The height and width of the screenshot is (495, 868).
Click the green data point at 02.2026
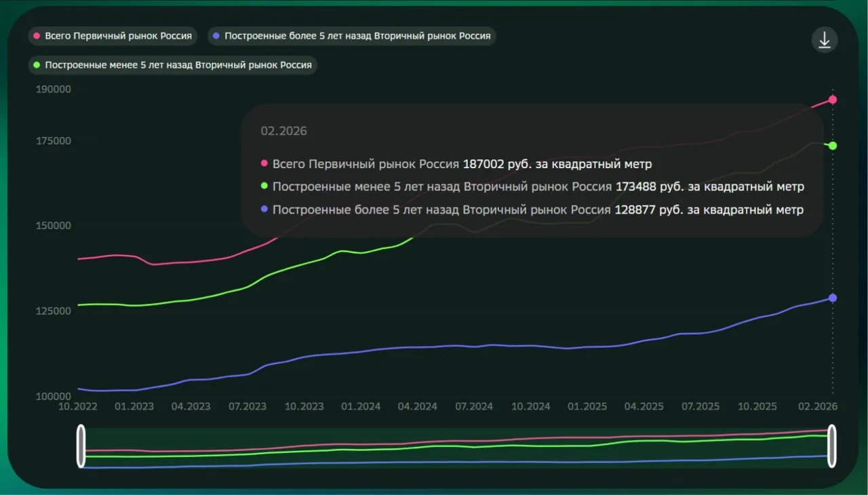[x=833, y=146]
